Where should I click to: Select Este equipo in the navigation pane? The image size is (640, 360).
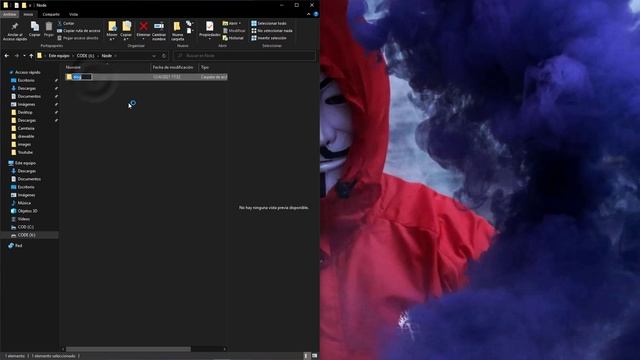(x=25, y=163)
